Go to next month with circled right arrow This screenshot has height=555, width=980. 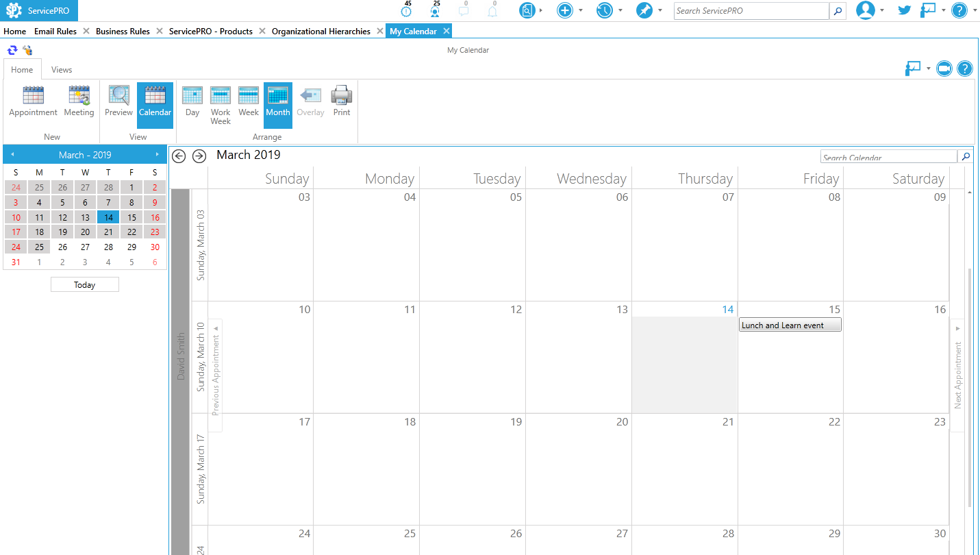[199, 156]
